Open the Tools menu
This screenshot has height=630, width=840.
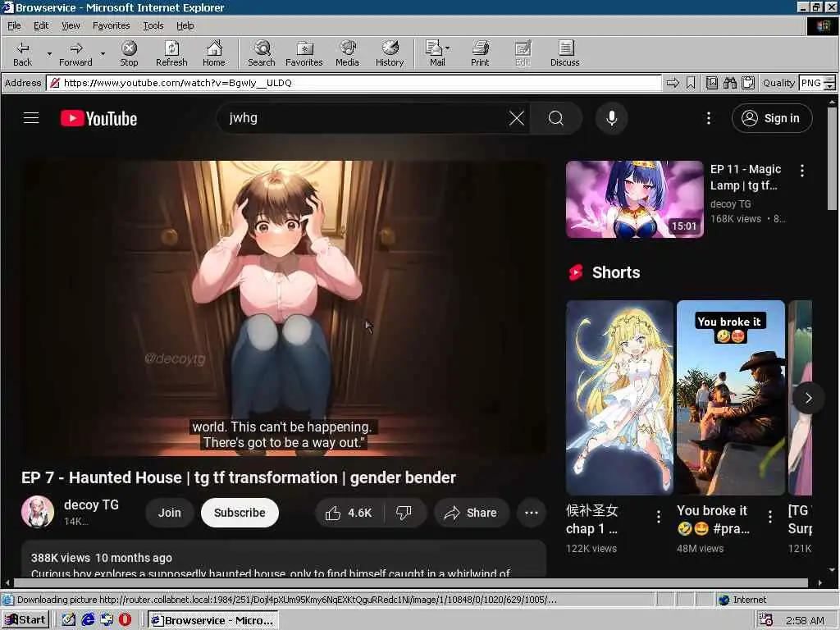153,25
